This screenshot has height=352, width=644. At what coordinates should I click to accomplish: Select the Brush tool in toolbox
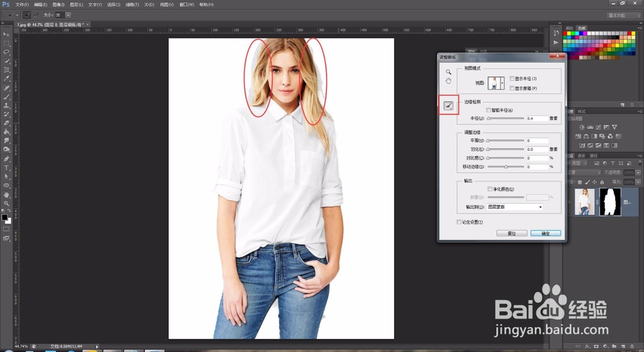[6, 97]
